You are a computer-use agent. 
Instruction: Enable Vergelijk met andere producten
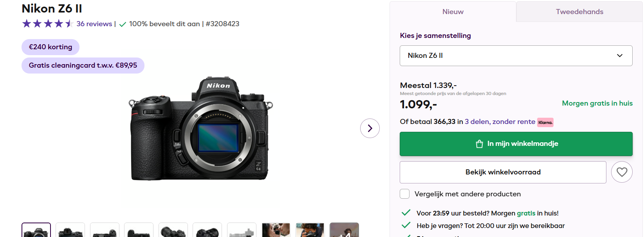pos(404,194)
